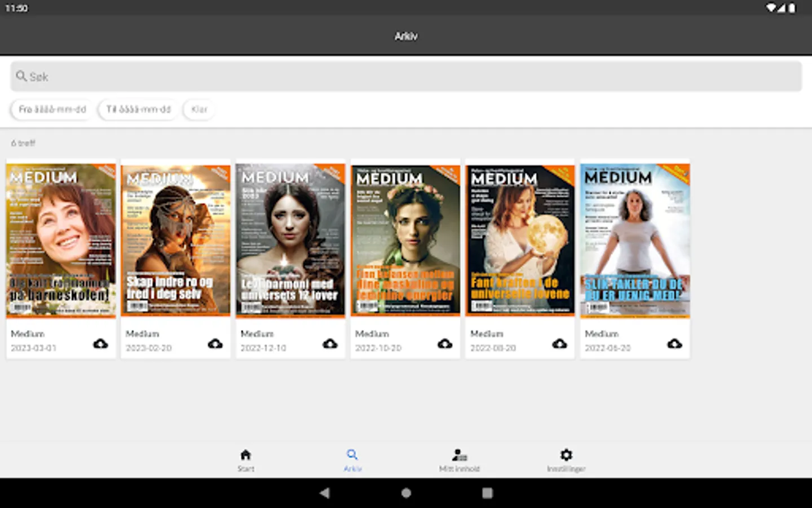This screenshot has height=508, width=812.
Task: Go to the Start tab
Action: 246,461
